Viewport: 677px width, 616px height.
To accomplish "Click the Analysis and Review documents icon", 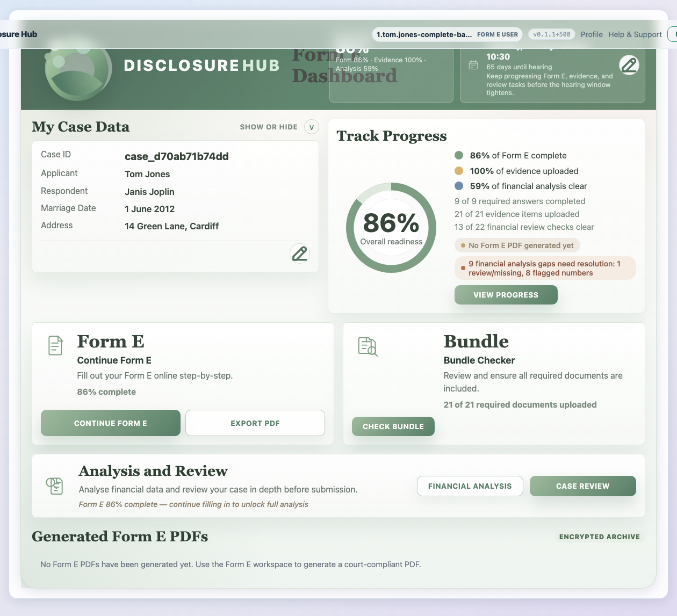I will 54,485.
